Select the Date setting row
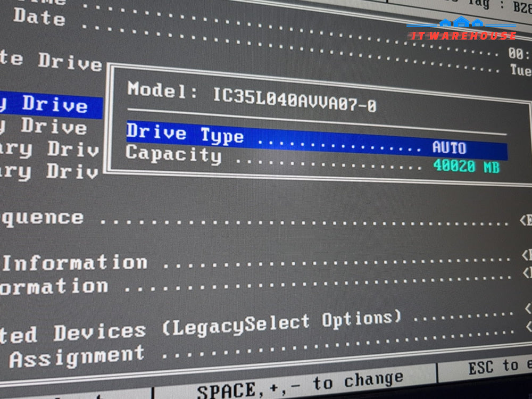The height and width of the screenshot is (399, 532). [39, 18]
